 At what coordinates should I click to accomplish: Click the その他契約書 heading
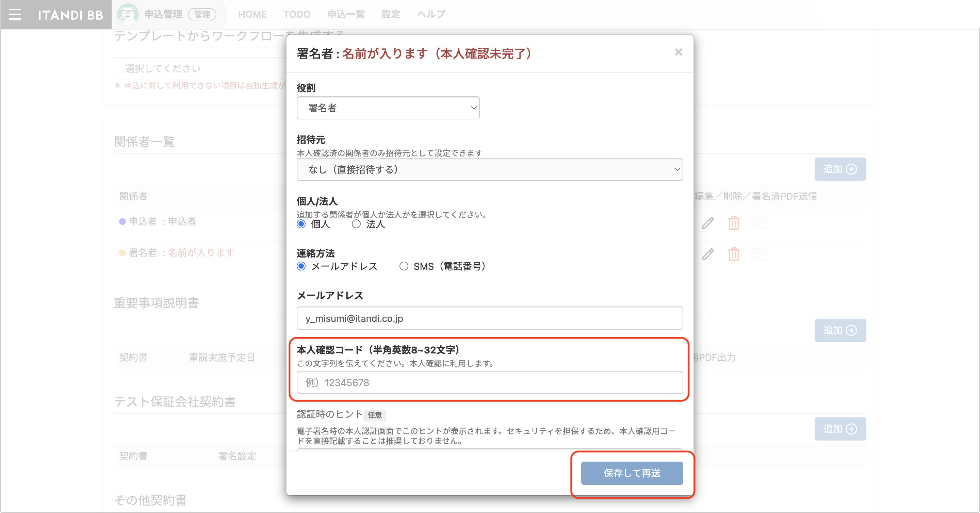tap(150, 500)
